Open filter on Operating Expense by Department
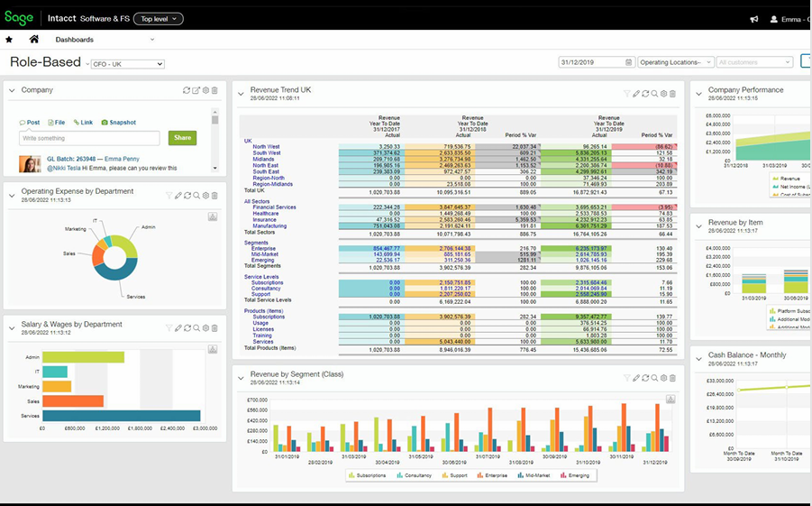Viewport: 812px width, 506px height. coord(169,196)
